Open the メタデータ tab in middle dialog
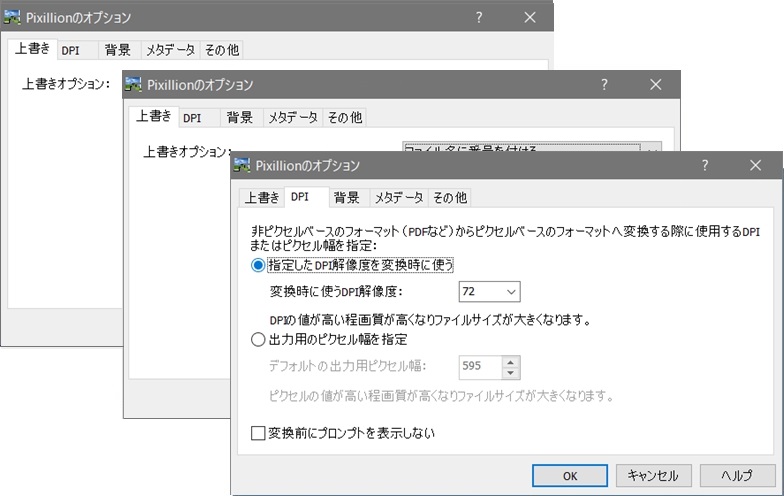784x496 pixels. pos(293,118)
